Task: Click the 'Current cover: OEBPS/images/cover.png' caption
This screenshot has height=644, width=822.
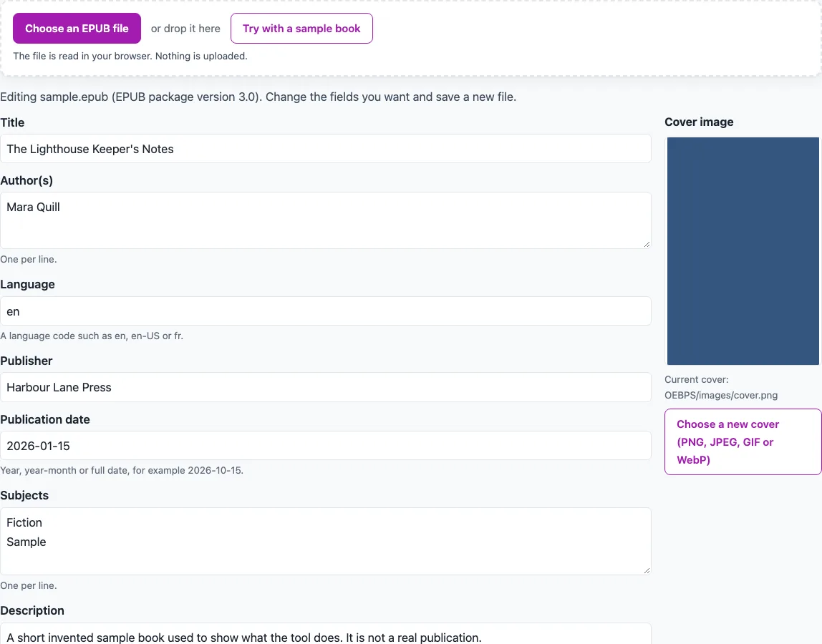Action: click(x=721, y=387)
